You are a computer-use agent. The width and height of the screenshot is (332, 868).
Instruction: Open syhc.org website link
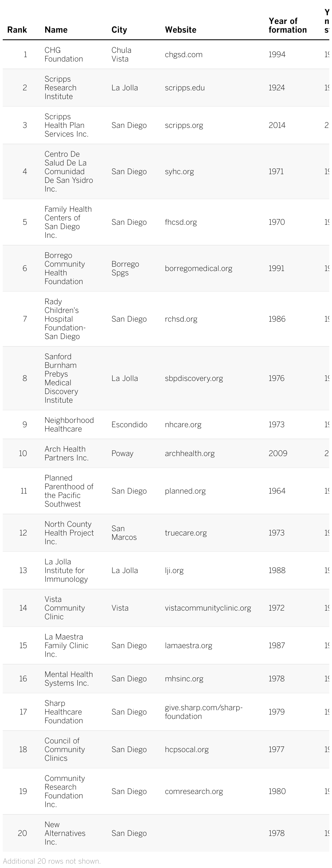pos(179,171)
